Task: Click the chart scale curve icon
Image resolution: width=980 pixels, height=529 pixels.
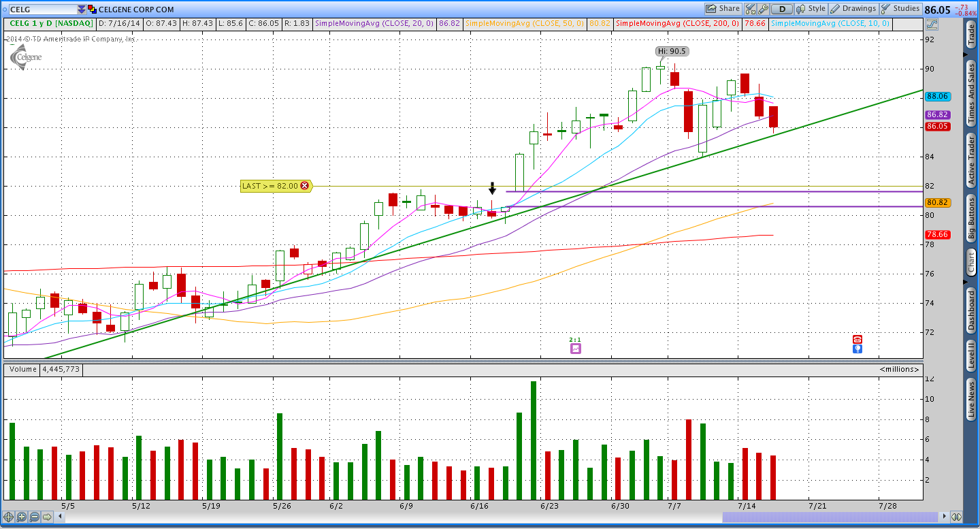Action: (x=932, y=23)
